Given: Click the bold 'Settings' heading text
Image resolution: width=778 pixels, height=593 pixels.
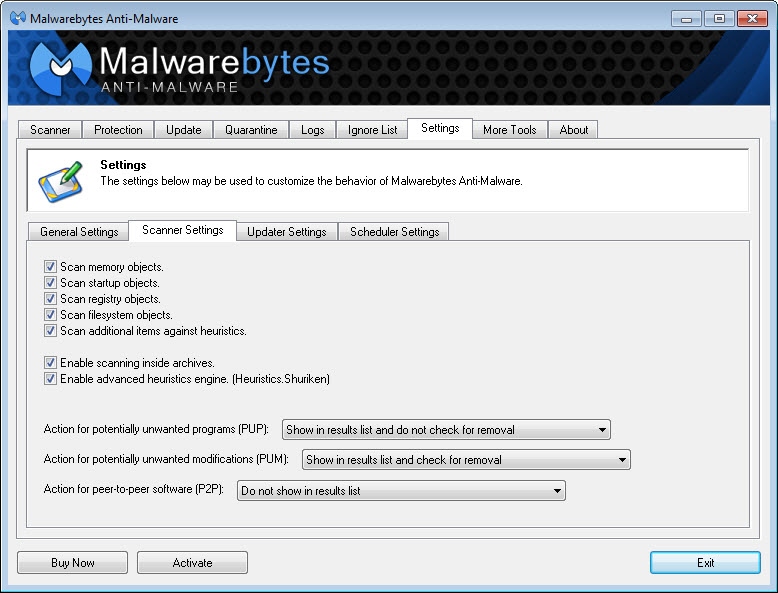Looking at the screenshot, I should tap(123, 165).
